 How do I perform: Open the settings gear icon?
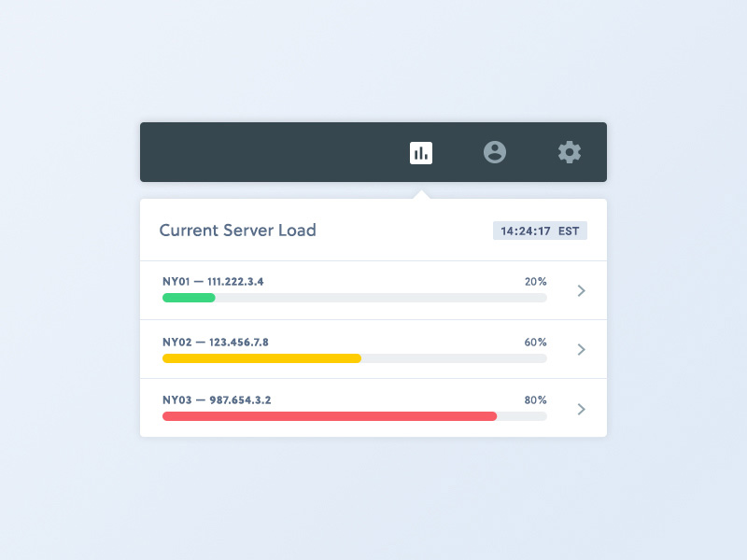[570, 152]
